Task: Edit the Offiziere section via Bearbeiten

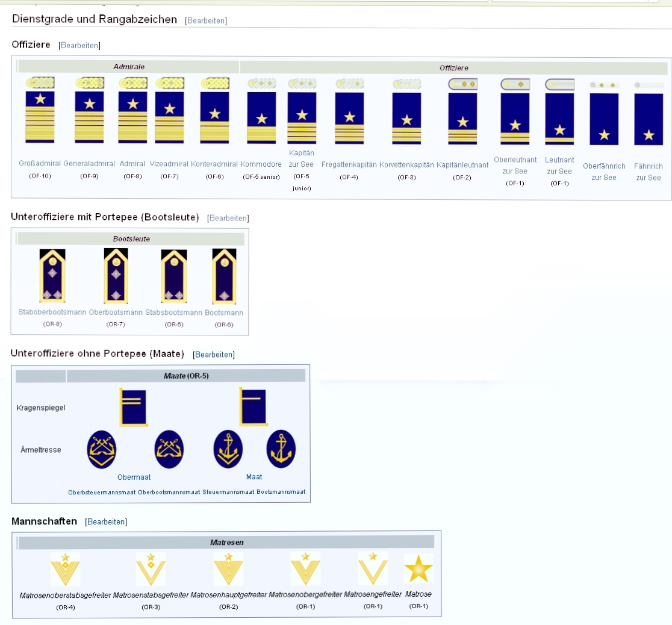Action: tap(79, 46)
